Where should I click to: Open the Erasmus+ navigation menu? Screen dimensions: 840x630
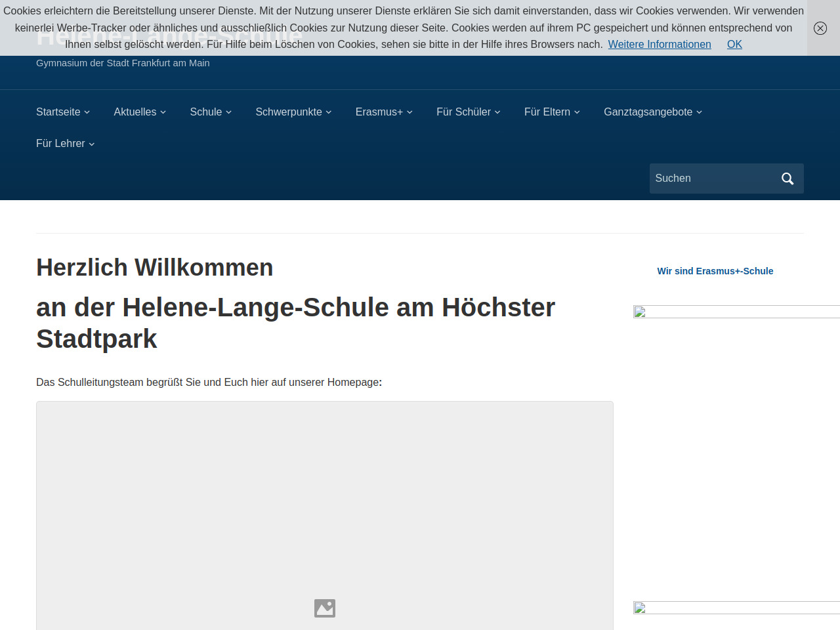click(383, 112)
